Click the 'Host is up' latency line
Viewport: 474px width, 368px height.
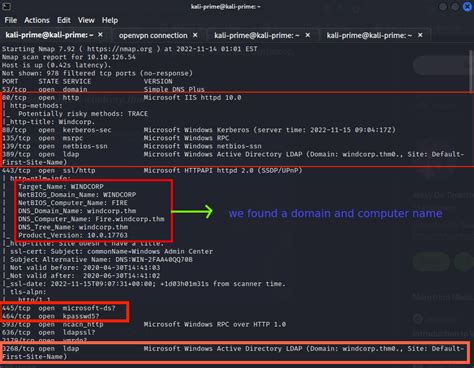(57, 65)
